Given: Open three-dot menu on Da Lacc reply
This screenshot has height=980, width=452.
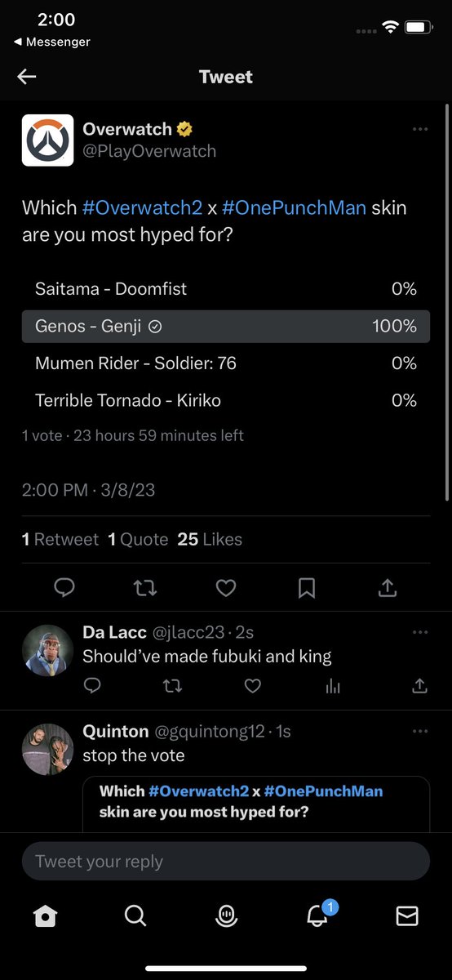Looking at the screenshot, I should [x=420, y=632].
